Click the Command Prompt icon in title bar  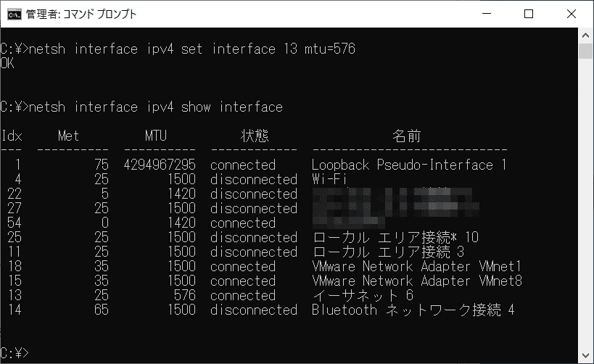click(x=15, y=15)
